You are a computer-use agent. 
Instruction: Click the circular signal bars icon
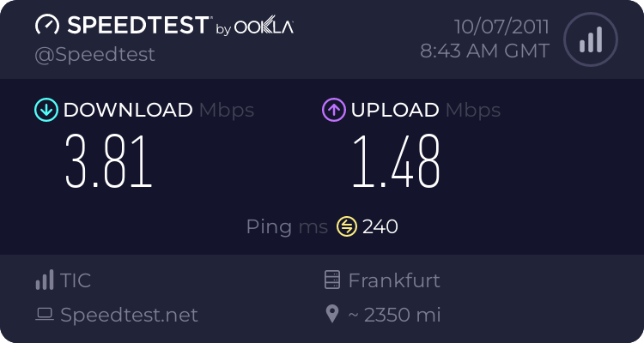(590, 39)
